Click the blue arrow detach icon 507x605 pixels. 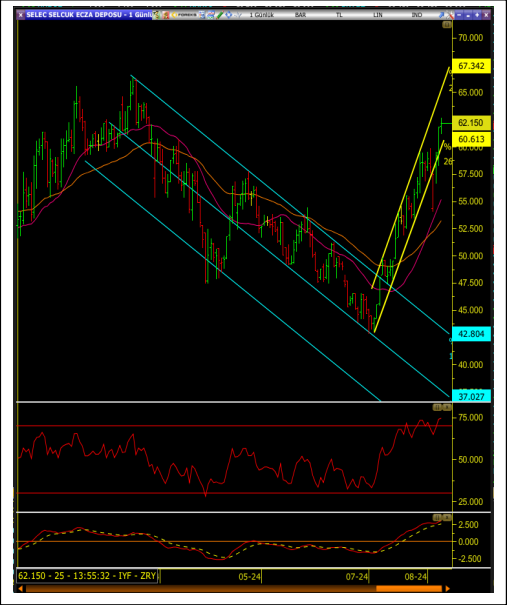[441, 15]
